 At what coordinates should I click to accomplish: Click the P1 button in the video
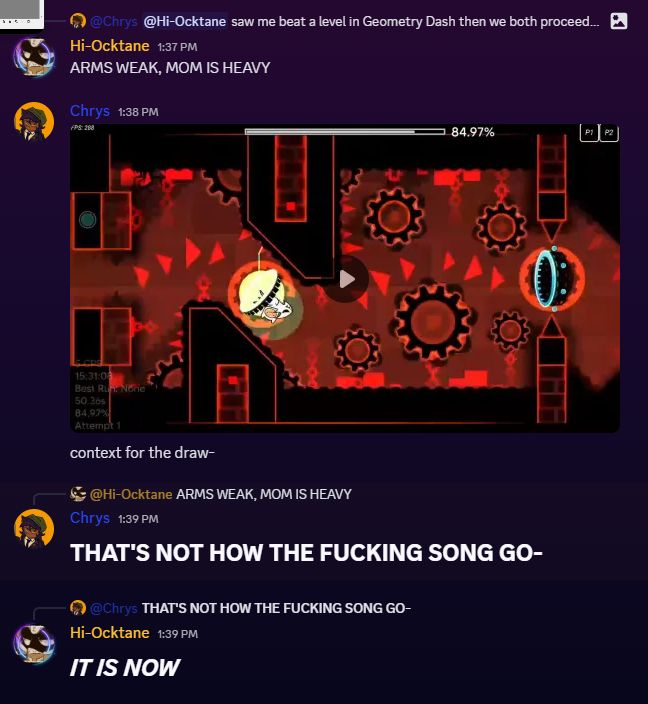click(589, 132)
